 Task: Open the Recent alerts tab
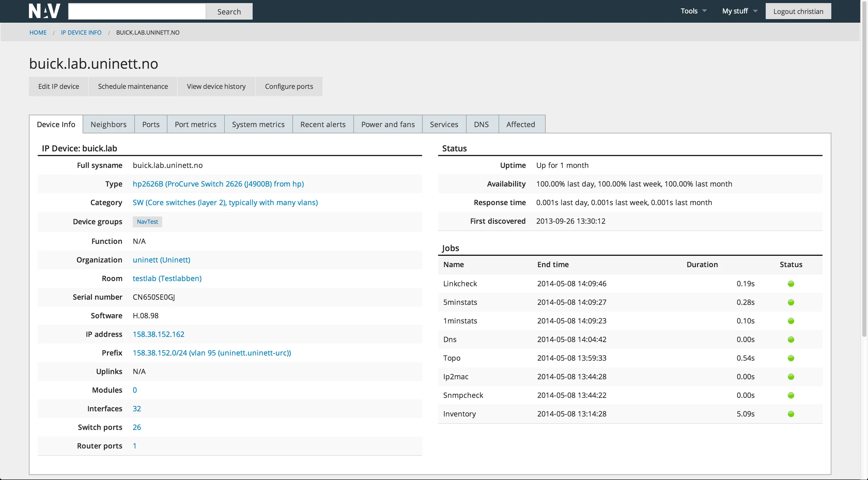click(x=323, y=124)
